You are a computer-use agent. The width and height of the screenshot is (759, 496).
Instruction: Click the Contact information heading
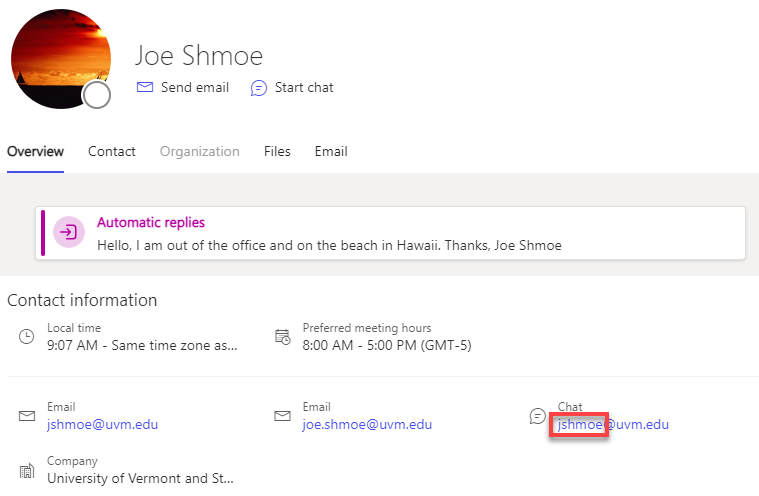(82, 300)
